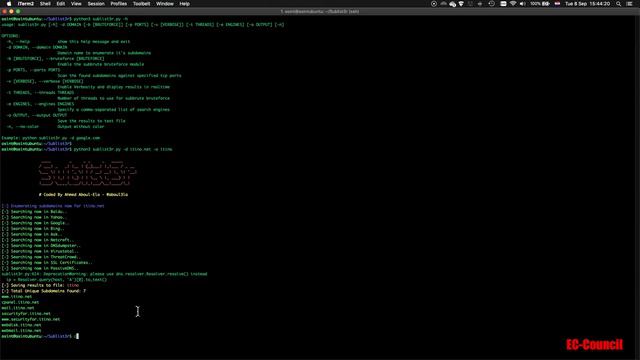Click the 'Coded By Ahmed Aboul-Ela' credit line
The width and height of the screenshot is (640, 360).
point(83,195)
